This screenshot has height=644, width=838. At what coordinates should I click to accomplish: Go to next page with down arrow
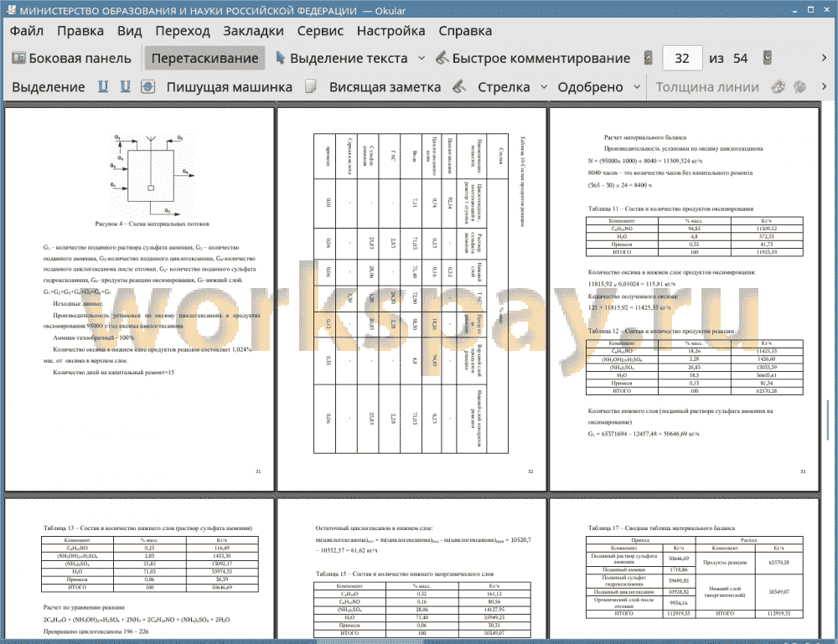click(767, 58)
